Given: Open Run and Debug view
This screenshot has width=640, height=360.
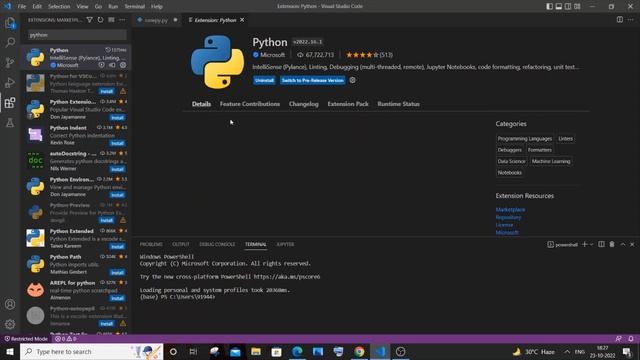Looking at the screenshot, I should (x=10, y=82).
